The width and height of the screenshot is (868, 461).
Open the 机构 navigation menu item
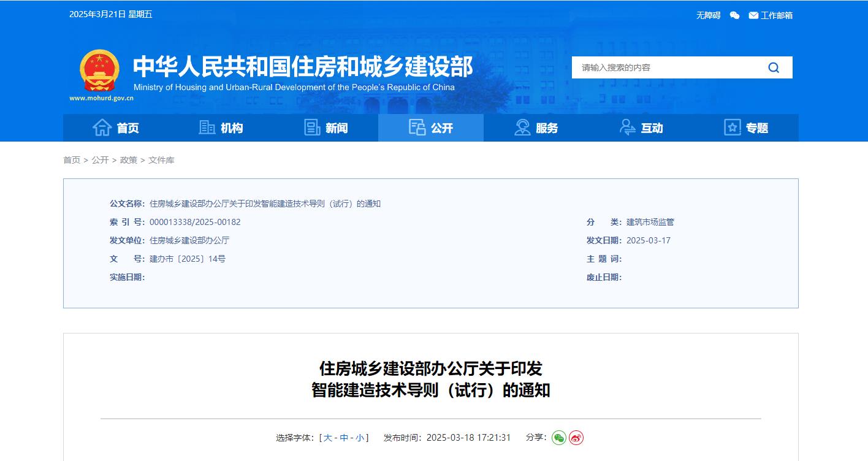pos(221,128)
